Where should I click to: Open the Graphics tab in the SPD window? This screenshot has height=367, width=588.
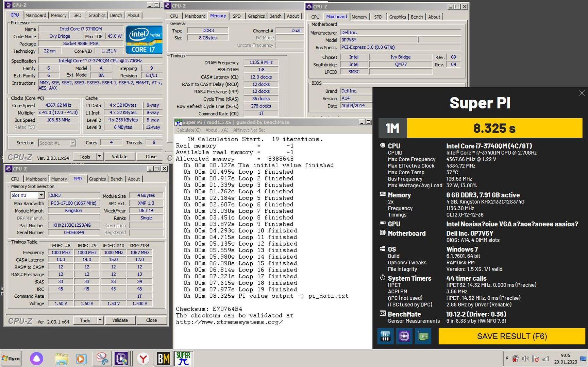pyautogui.click(x=97, y=179)
